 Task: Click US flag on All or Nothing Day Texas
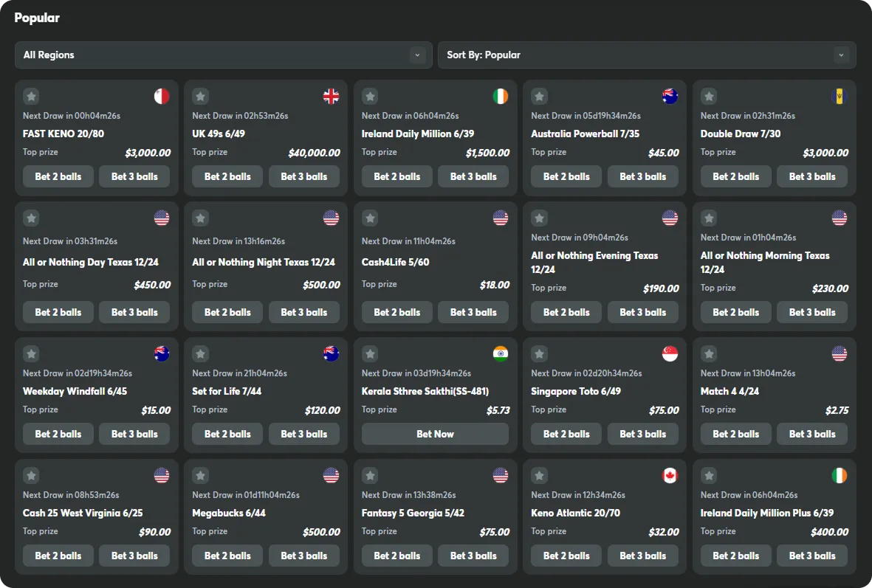[162, 218]
